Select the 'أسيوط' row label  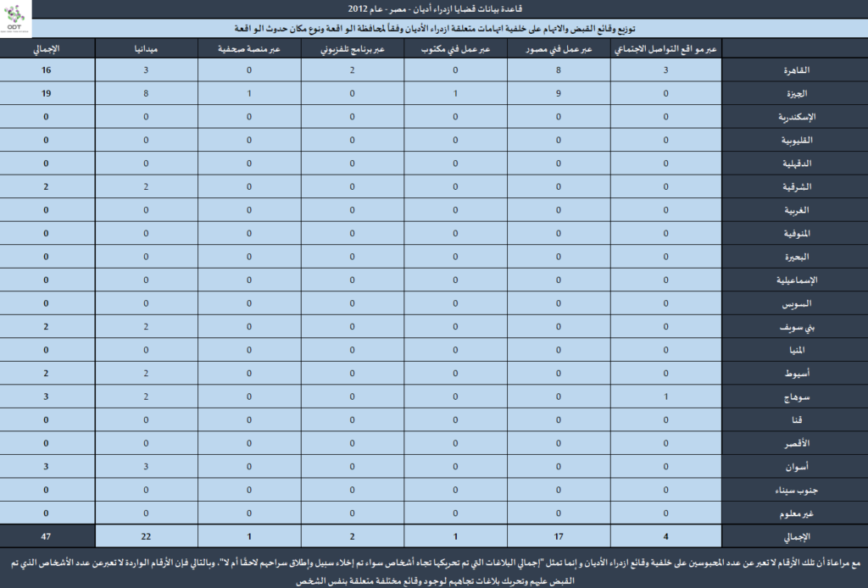coord(797,373)
